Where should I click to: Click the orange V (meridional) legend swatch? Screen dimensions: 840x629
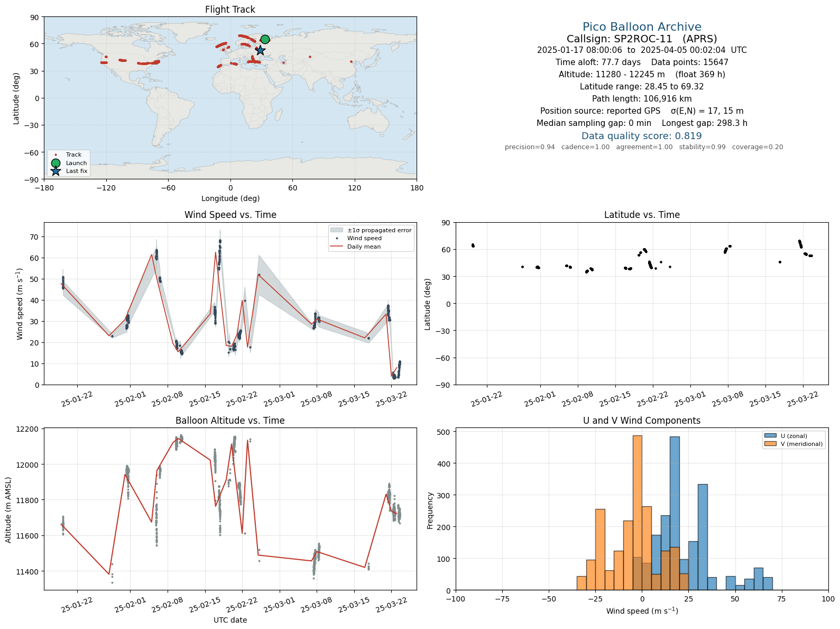point(770,444)
